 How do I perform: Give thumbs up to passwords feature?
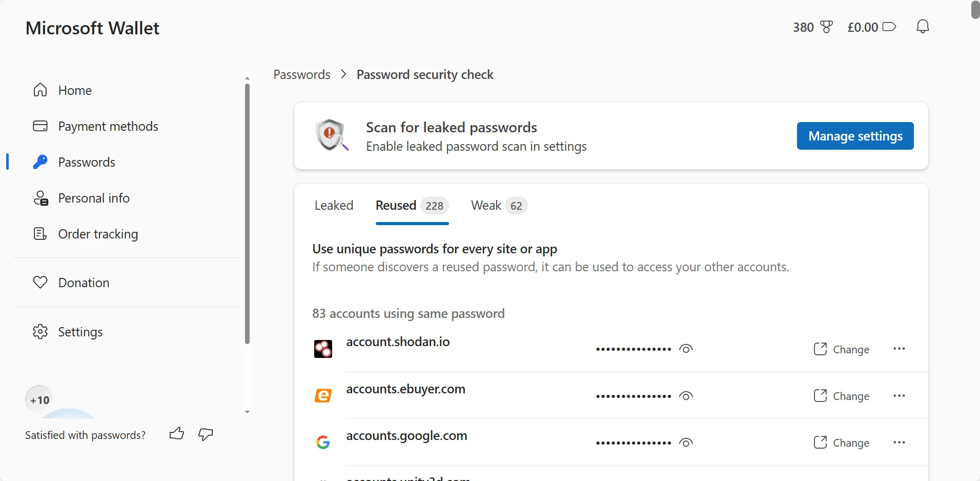coord(176,434)
